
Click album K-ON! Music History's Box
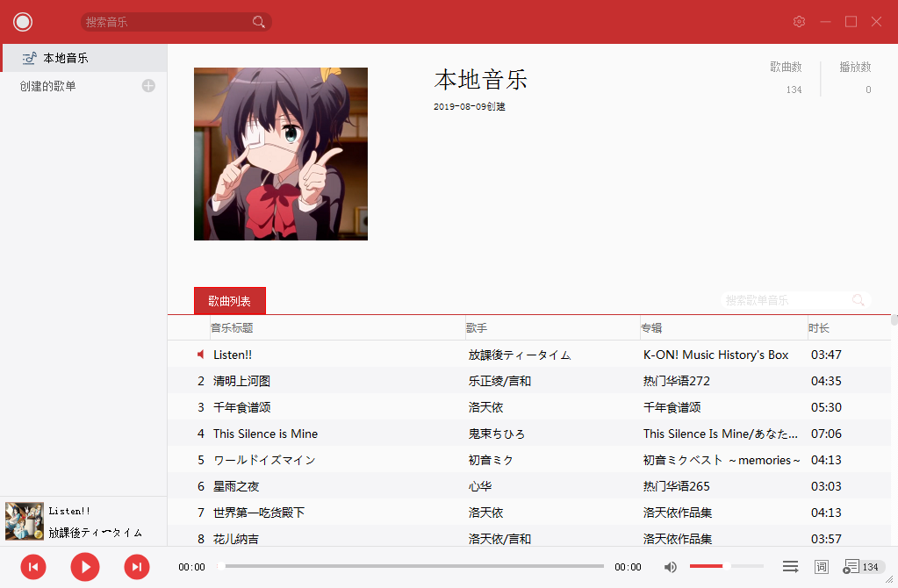click(716, 355)
